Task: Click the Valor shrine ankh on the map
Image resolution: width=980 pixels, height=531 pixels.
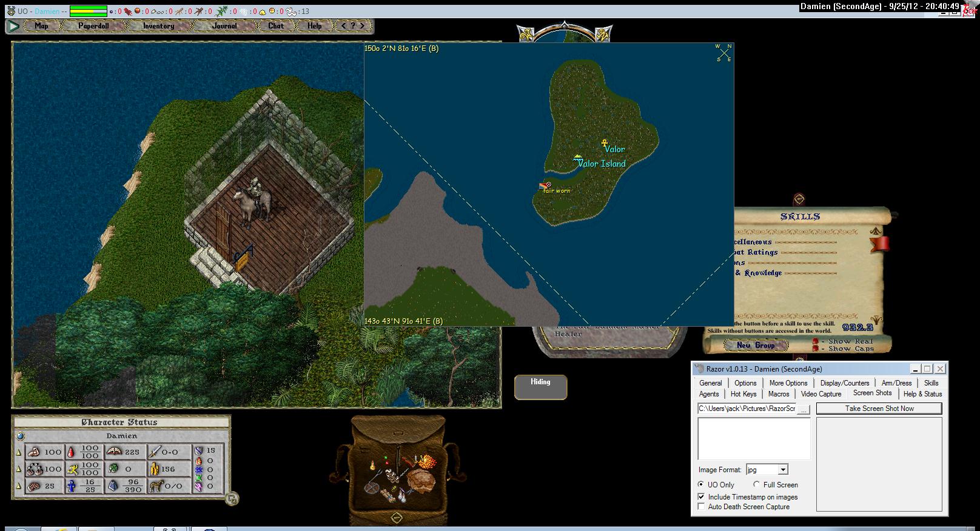Action: [604, 144]
